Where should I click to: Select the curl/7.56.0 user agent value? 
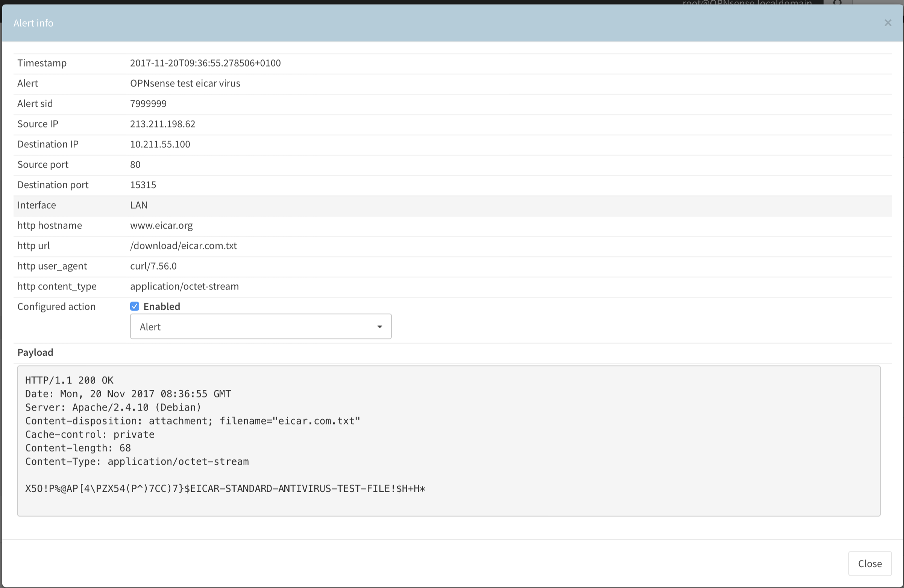153,266
